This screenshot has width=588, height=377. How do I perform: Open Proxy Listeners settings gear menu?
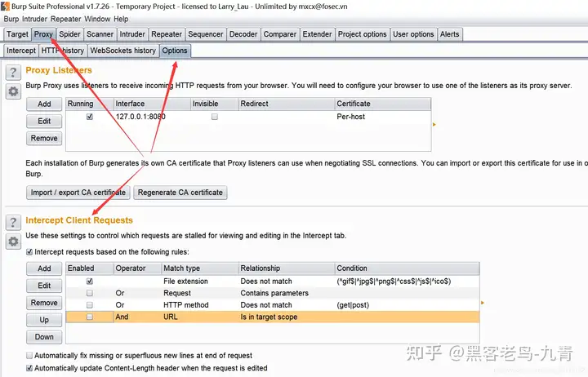click(x=13, y=91)
